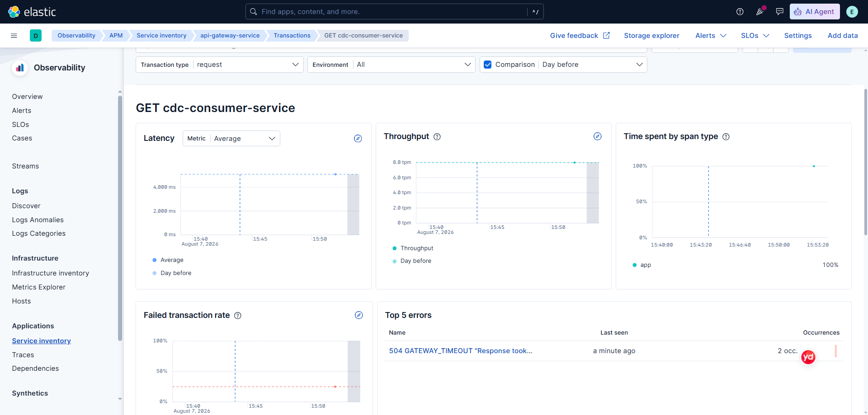Show Throughput help tooltip icon
This screenshot has height=415, width=868.
(437, 137)
